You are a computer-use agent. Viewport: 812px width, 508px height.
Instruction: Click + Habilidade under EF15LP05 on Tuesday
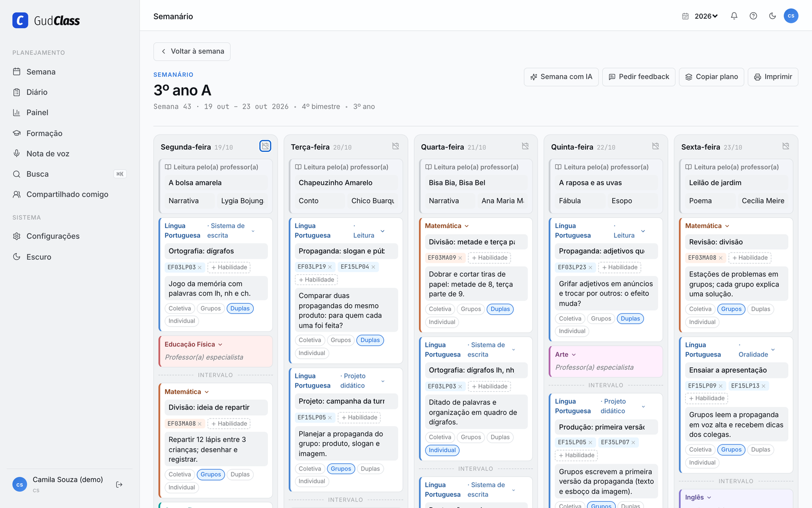coord(359,418)
